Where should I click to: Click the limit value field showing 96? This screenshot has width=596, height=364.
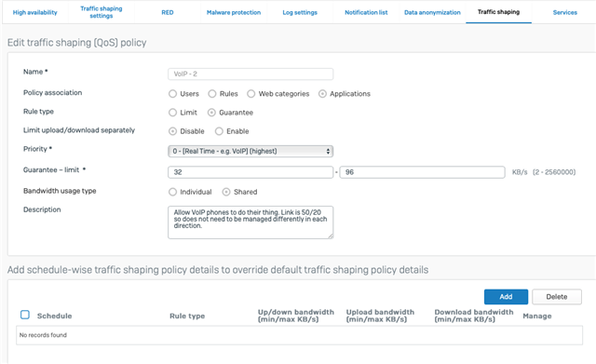tap(422, 172)
